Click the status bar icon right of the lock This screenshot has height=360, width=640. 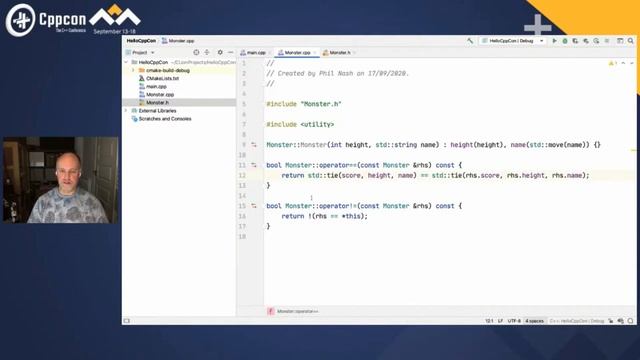pyautogui.click(x=620, y=321)
